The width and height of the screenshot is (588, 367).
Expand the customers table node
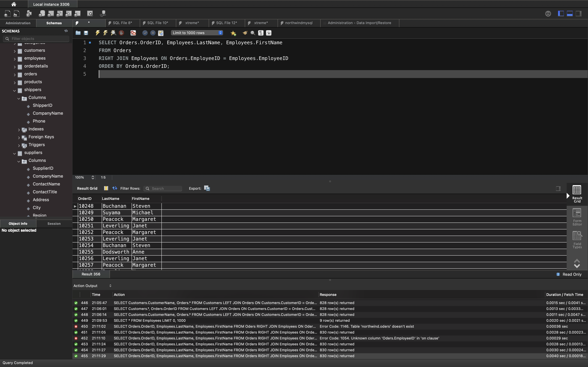click(15, 51)
